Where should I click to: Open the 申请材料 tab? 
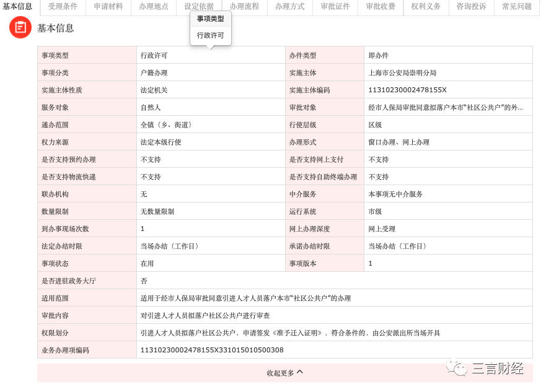click(108, 6)
